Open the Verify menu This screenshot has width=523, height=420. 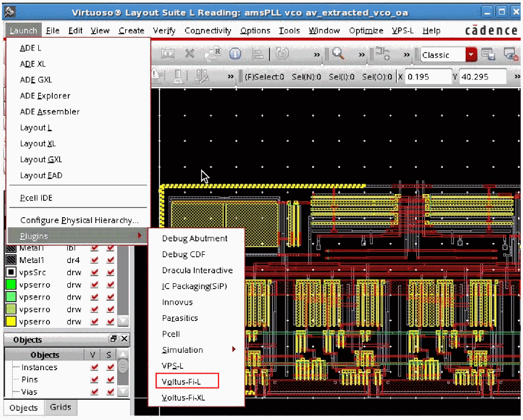(164, 31)
